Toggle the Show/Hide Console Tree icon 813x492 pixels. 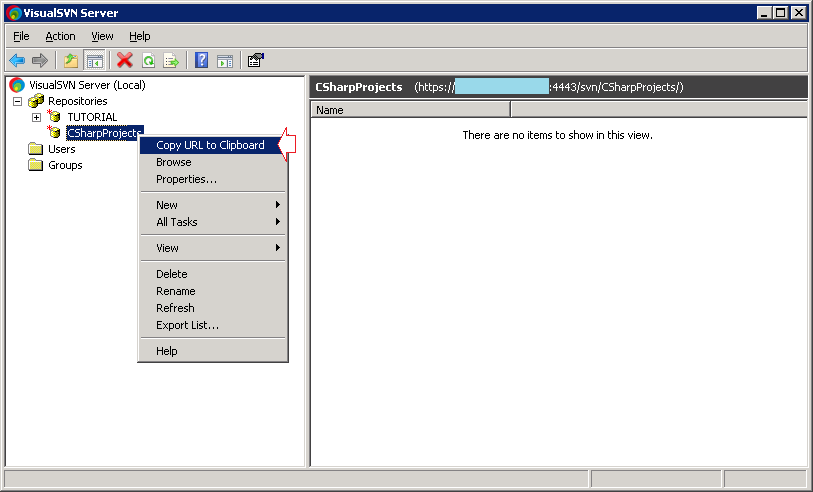pyautogui.click(x=94, y=61)
